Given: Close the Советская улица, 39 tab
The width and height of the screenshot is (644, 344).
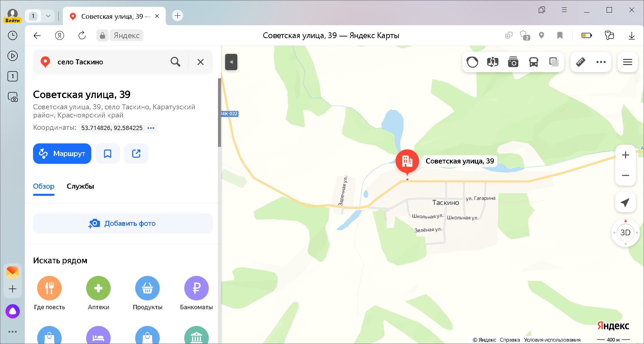Looking at the screenshot, I should [157, 16].
